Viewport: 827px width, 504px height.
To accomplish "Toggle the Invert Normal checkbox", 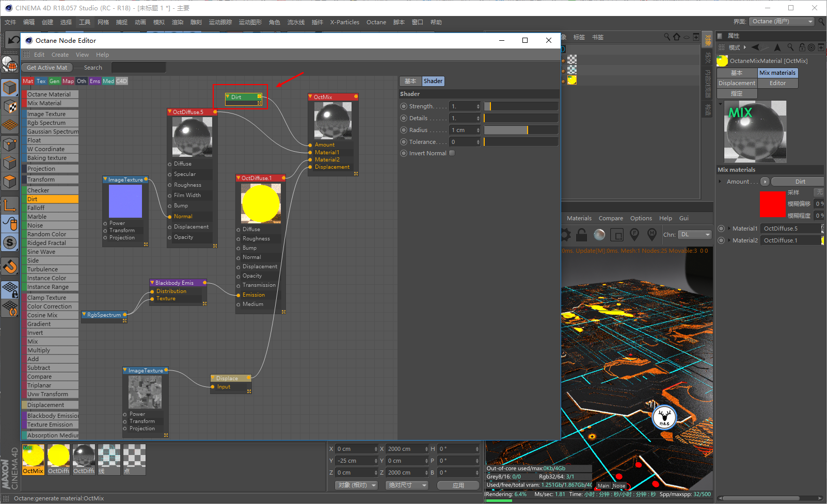I will coord(452,153).
